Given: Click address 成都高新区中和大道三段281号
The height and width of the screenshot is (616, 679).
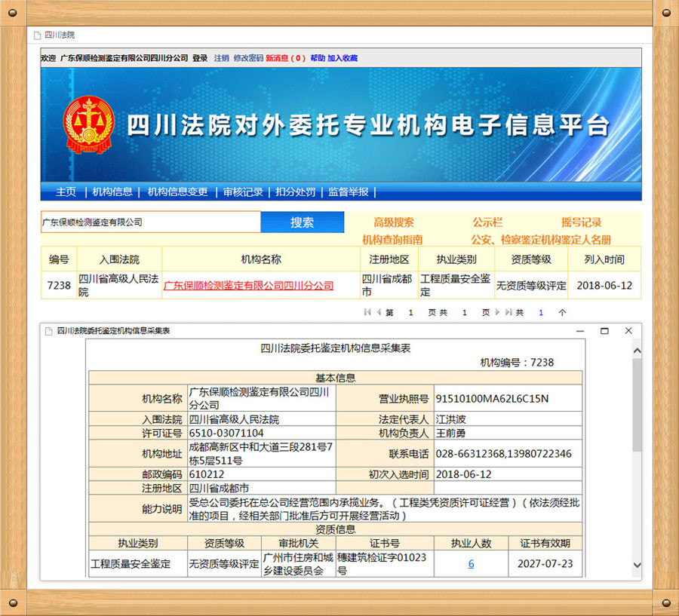Looking at the screenshot, I should click(x=261, y=454).
